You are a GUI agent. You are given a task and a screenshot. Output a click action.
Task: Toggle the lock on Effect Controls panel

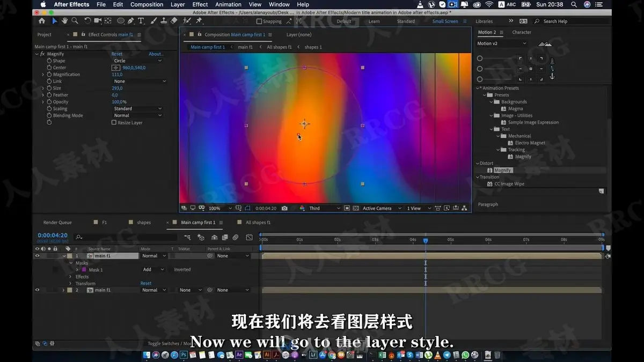point(84,35)
